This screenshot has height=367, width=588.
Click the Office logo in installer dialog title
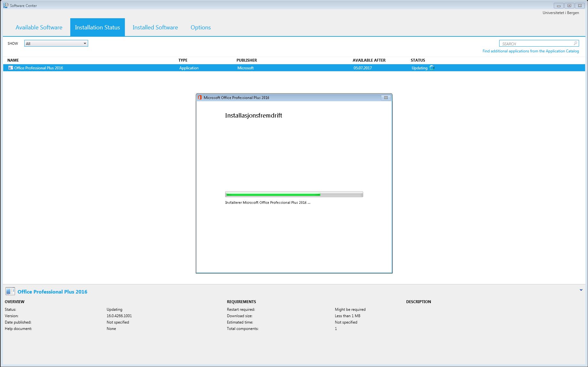click(200, 97)
